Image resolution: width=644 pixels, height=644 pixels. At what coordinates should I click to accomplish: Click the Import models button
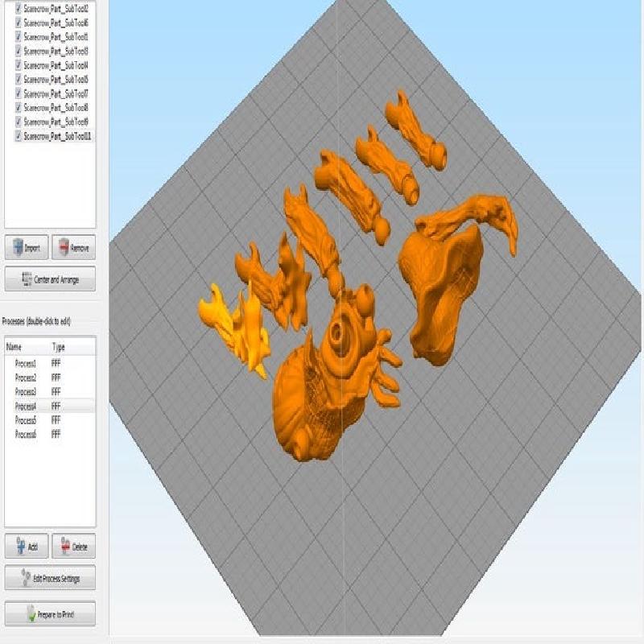[27, 247]
